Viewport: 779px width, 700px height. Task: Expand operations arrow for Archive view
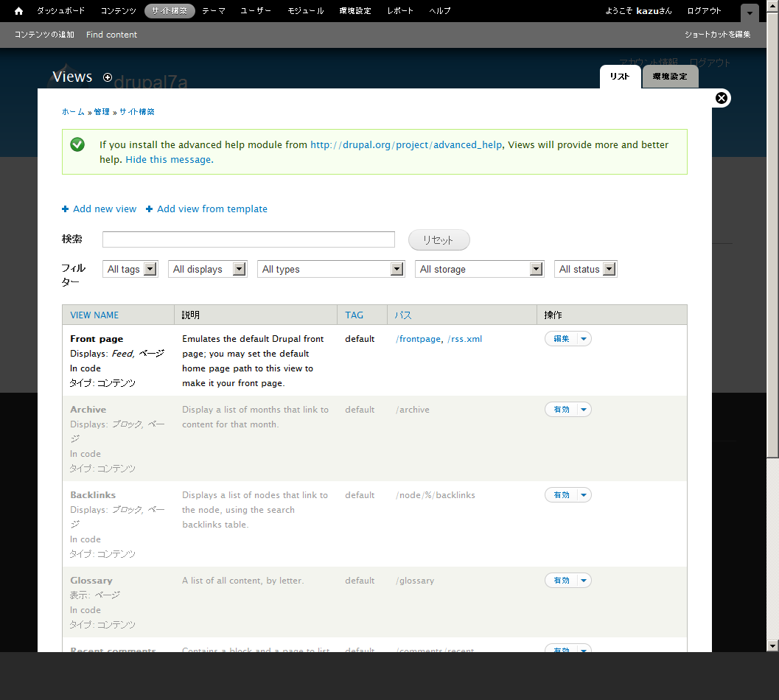click(x=584, y=410)
